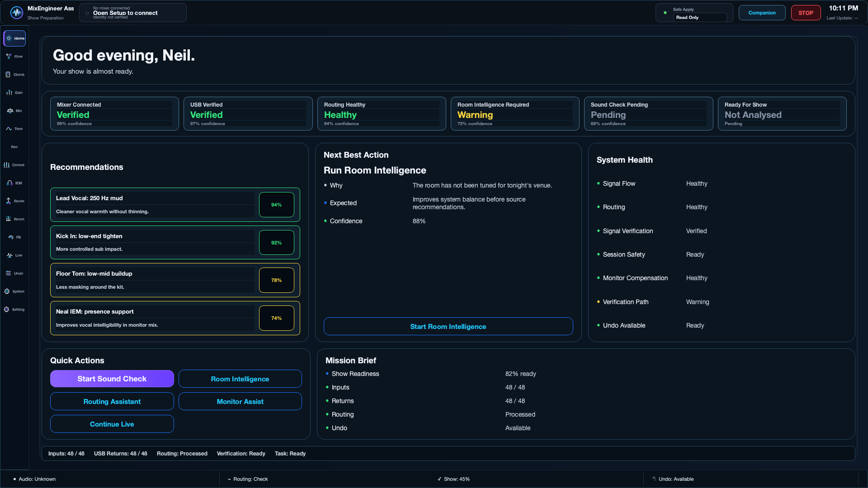
Task: Open the Mix balance sidebar icon
Action: (14, 111)
